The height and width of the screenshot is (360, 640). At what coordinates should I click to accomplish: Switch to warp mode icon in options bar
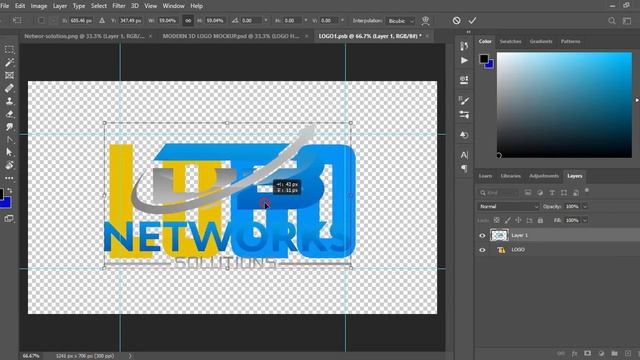pyautogui.click(x=425, y=20)
